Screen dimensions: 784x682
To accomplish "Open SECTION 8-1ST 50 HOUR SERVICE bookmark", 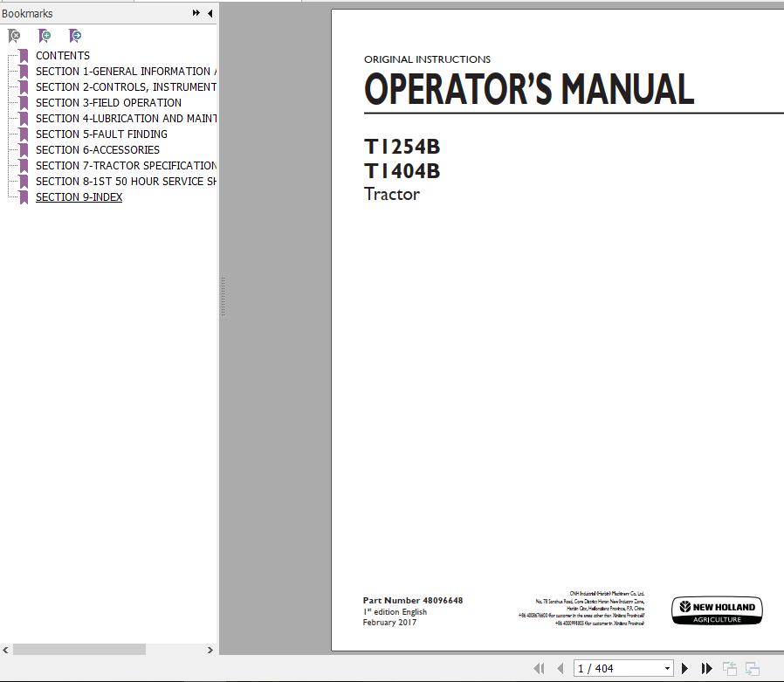I will 126,182.
